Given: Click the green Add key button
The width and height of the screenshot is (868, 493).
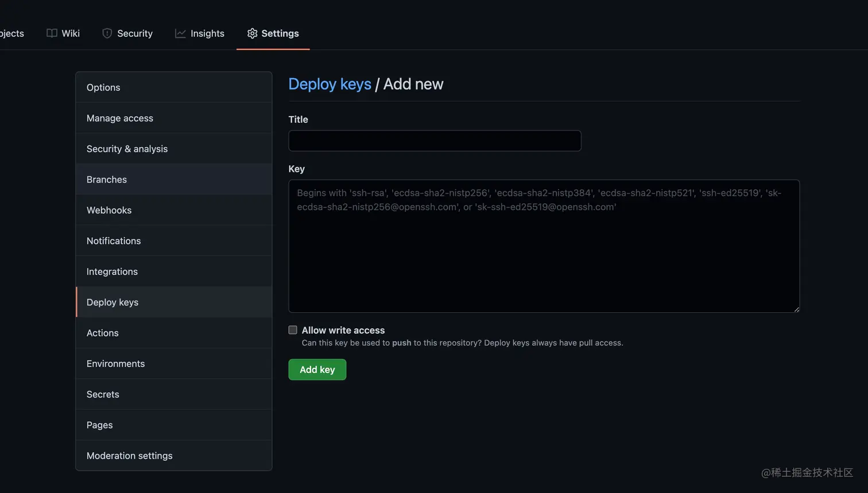Looking at the screenshot, I should click(x=317, y=369).
